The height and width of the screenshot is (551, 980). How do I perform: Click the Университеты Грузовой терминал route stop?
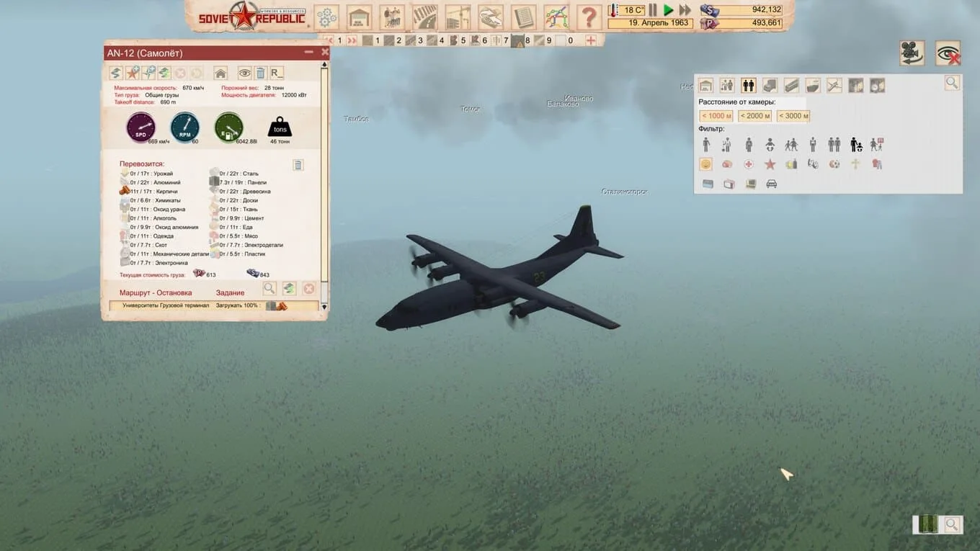(x=166, y=305)
